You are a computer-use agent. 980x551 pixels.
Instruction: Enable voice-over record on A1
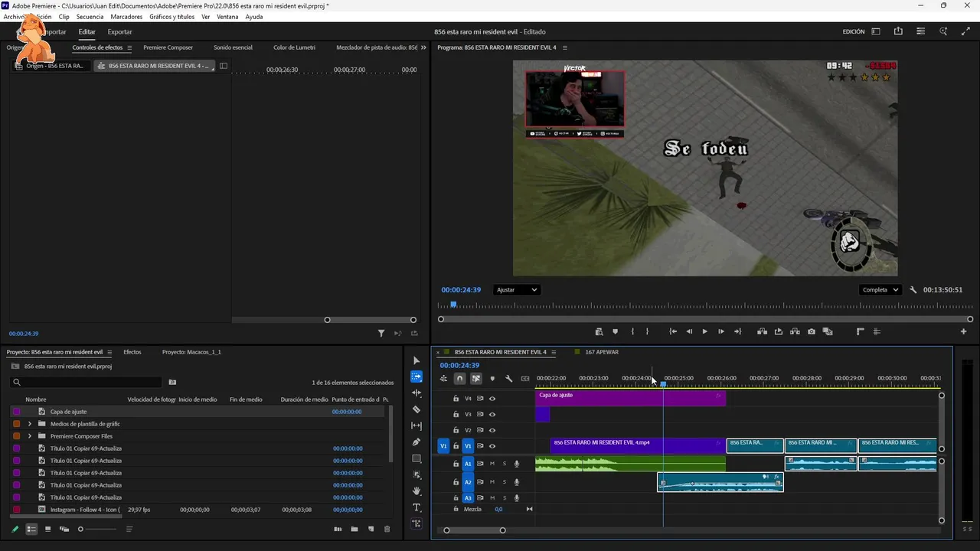coord(517,464)
